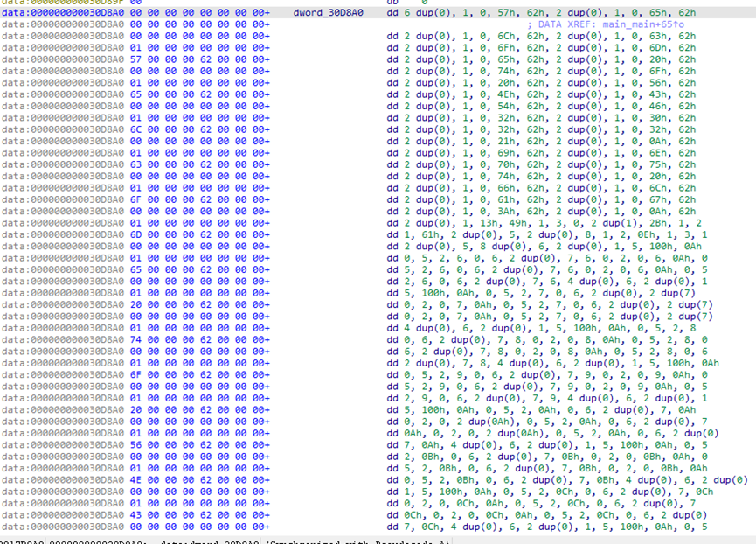The height and width of the screenshot is (544, 756).
Task: Select row with values 70h, 62h and 75h, 62h
Action: (x=541, y=164)
